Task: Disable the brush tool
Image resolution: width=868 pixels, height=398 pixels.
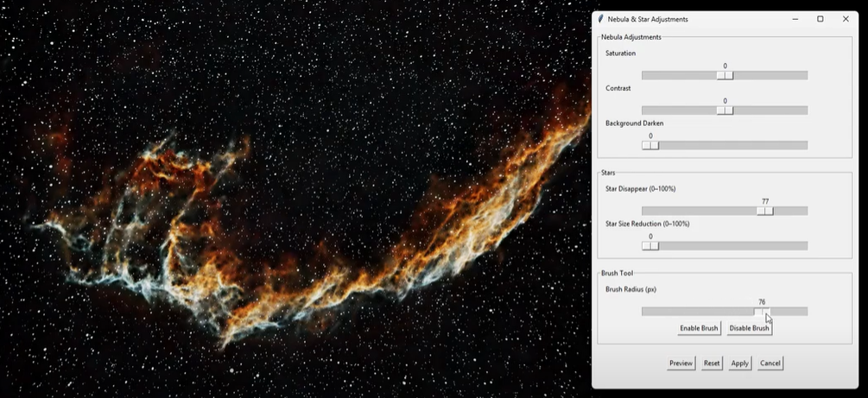Action: pyautogui.click(x=749, y=328)
